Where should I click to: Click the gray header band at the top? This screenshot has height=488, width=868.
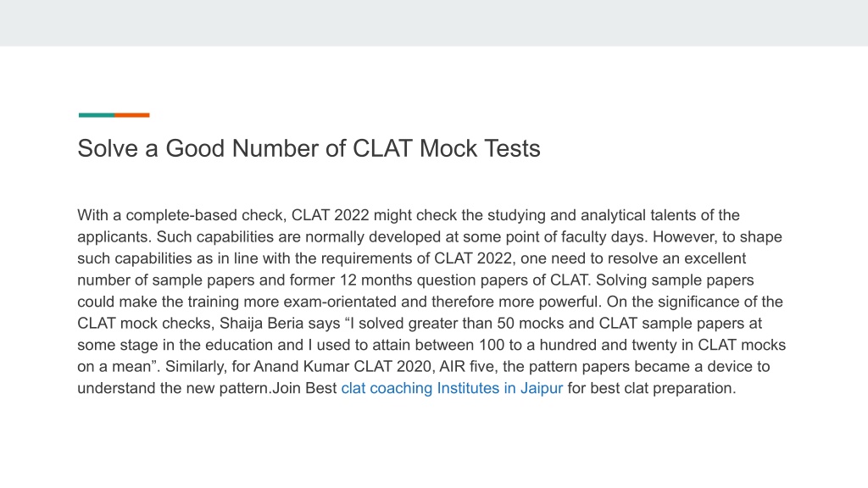(434, 23)
